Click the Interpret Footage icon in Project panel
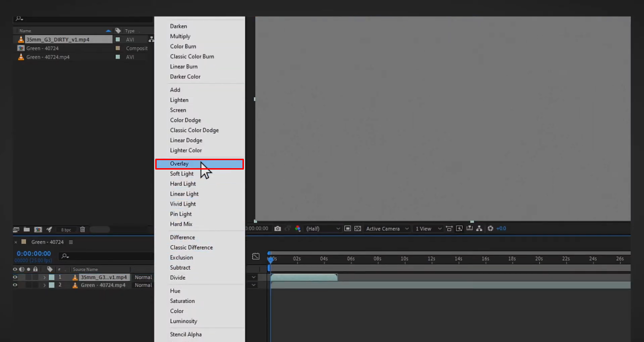This screenshot has width=644, height=342. coord(16,230)
